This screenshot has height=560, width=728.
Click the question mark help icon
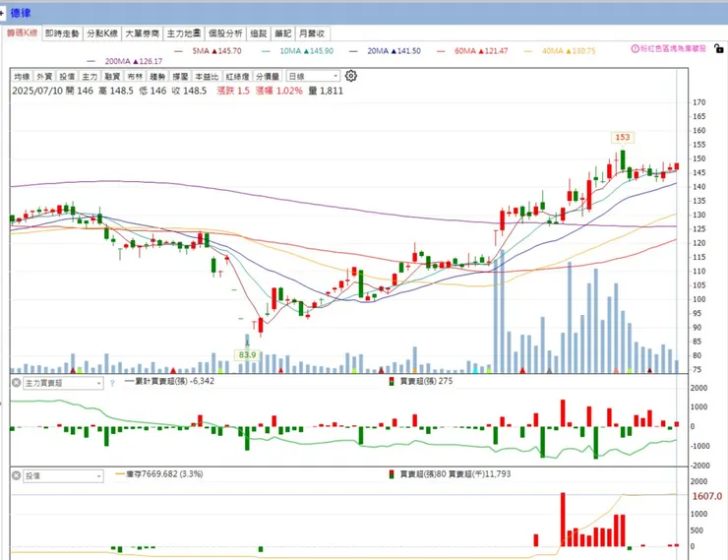coord(112,383)
